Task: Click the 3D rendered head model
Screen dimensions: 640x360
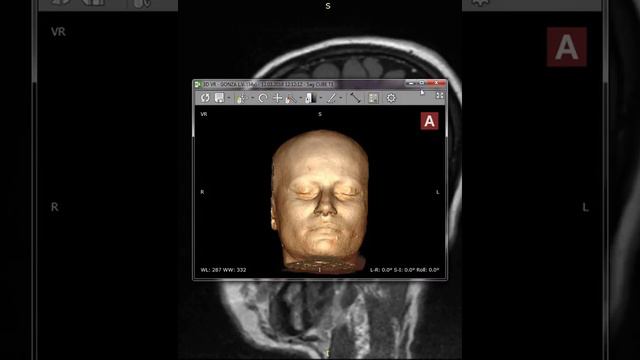Action: (320, 201)
